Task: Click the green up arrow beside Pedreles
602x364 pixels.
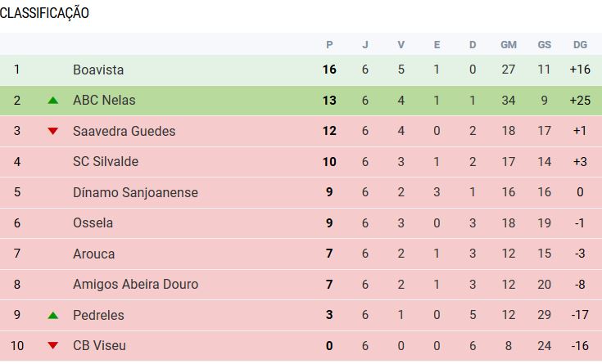Action: [x=53, y=315]
